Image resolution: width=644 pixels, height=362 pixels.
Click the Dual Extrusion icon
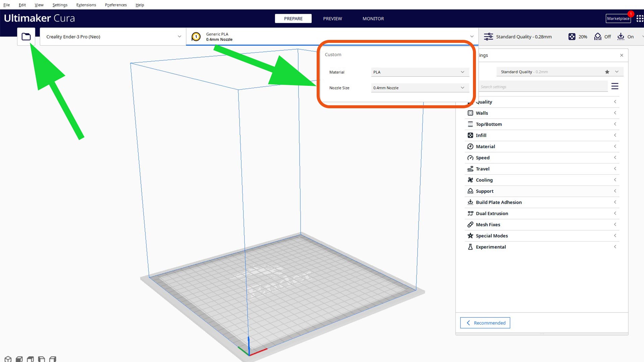470,214
